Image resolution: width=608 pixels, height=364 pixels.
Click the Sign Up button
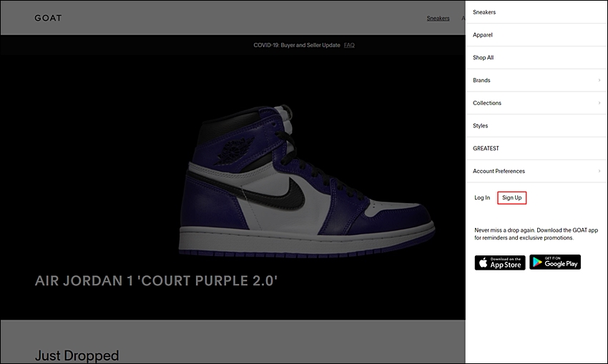512,197
